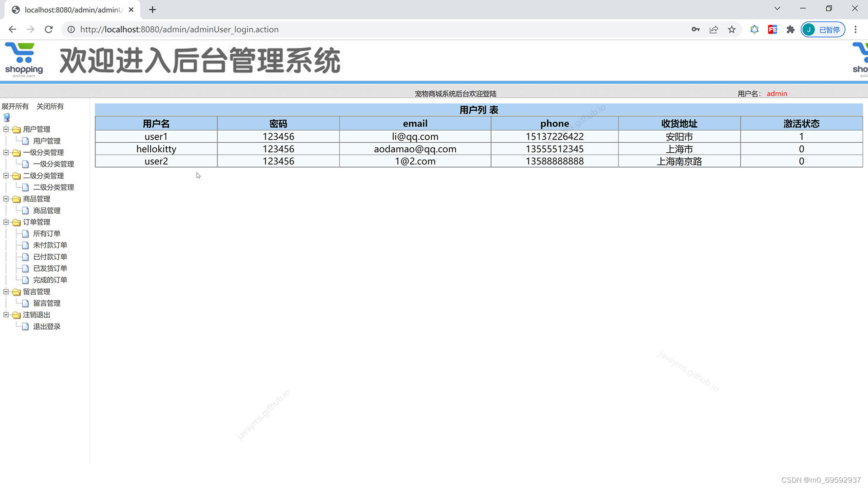Image resolution: width=868 pixels, height=488 pixels.
Task: Click the address bar URL field
Action: click(380, 29)
